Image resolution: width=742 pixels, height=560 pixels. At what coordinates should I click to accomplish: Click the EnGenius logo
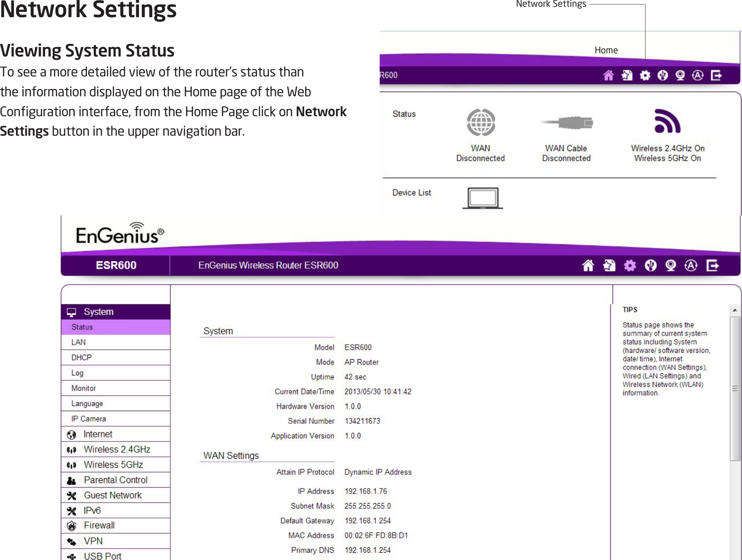[x=120, y=233]
